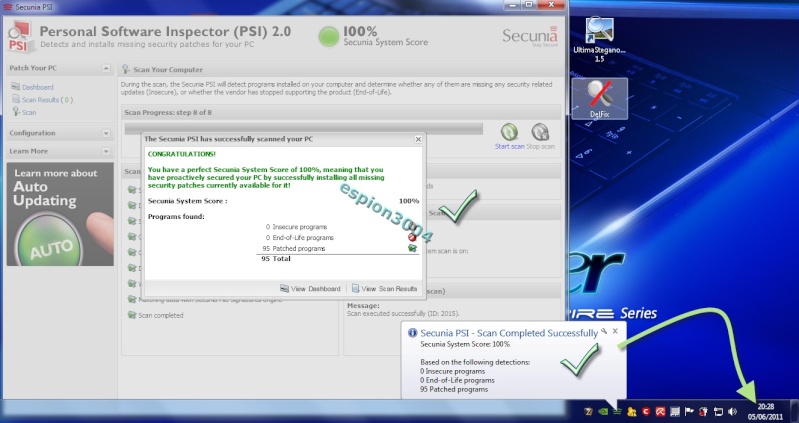Screen dimensions: 799x423
Task: Click the grey monitor tray icon
Action: pos(675,411)
